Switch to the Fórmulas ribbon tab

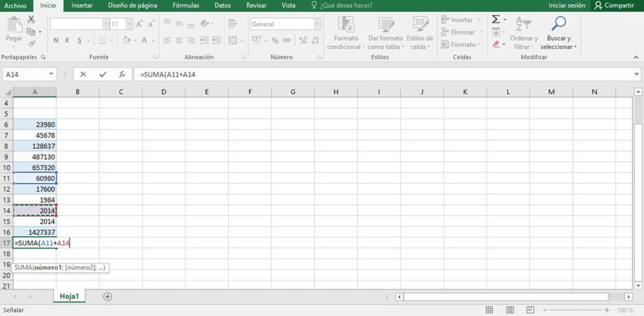tap(186, 5)
